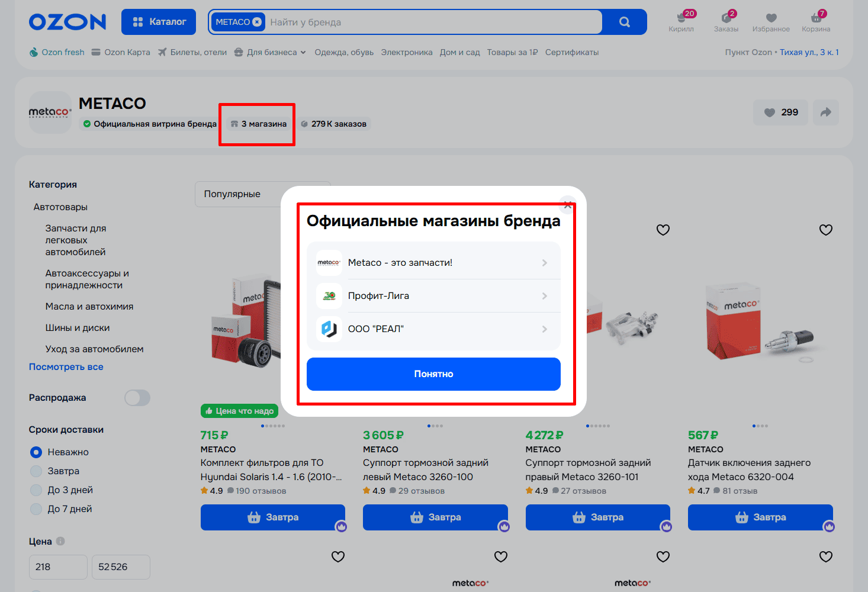Image resolution: width=868 pixels, height=592 pixels.
Task: Go to Дом и сад section
Action: (x=459, y=52)
